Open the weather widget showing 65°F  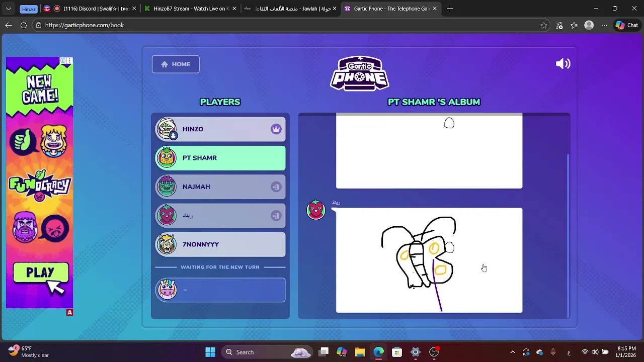(28, 352)
